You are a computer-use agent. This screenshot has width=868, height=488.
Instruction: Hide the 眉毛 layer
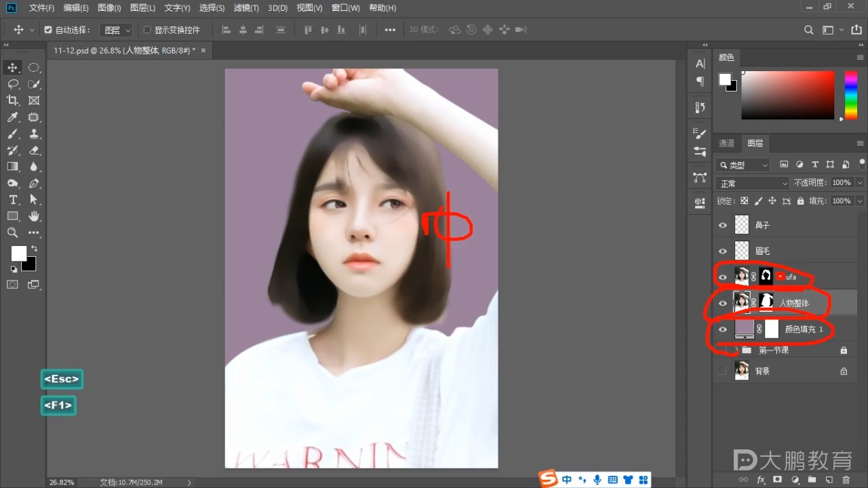[722, 251]
